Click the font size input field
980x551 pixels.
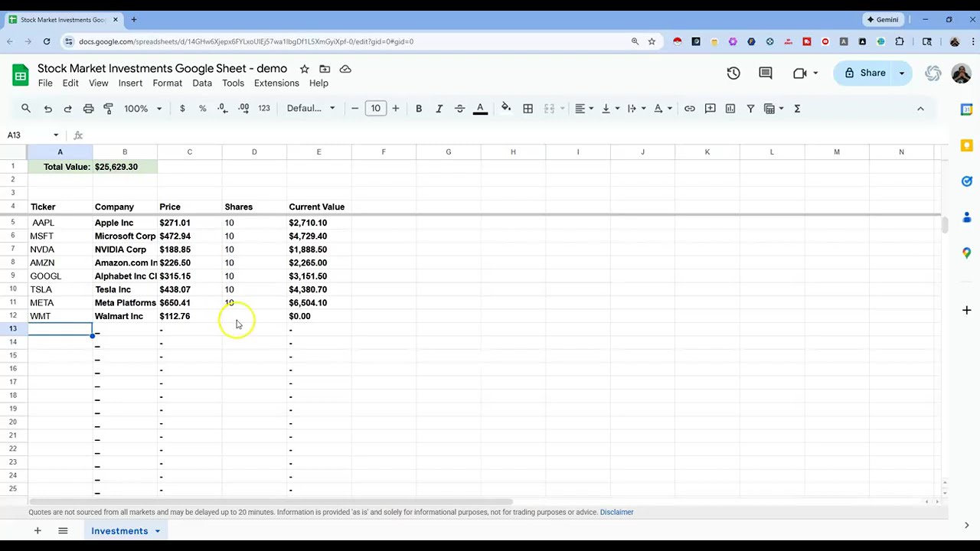tap(375, 109)
